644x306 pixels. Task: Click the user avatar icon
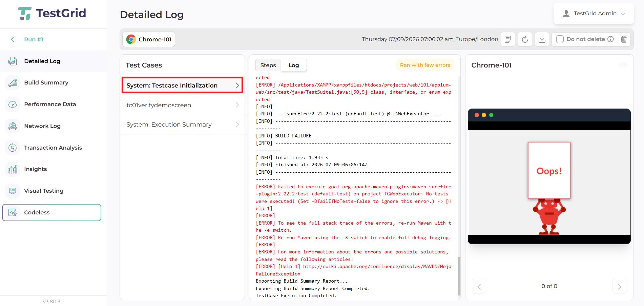(x=566, y=14)
